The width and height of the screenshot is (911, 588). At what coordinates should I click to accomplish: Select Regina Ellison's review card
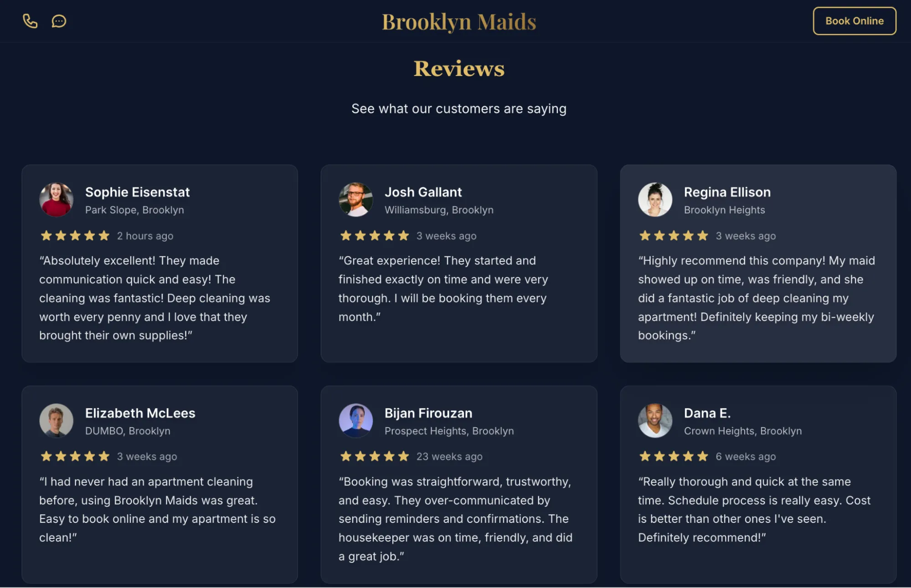(x=757, y=263)
